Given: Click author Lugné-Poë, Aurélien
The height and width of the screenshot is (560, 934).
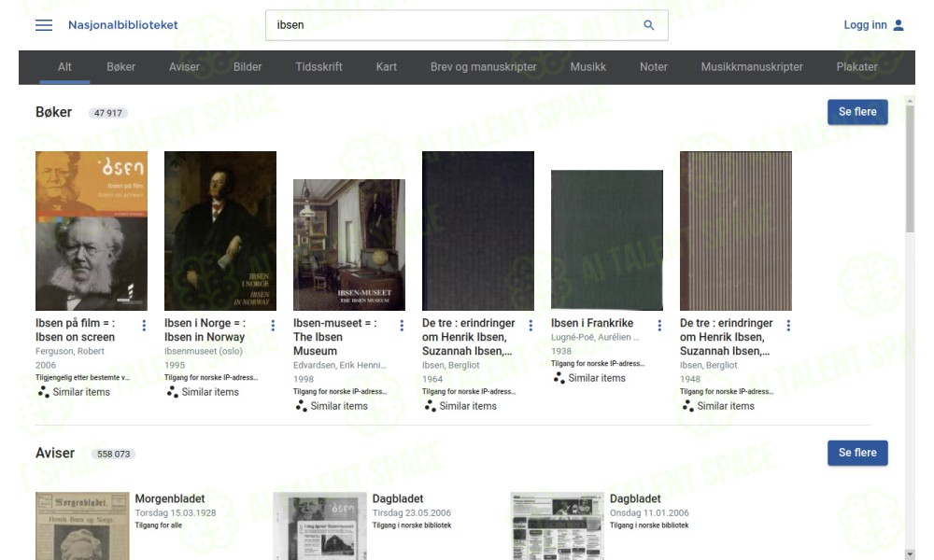Looking at the screenshot, I should click(595, 337).
